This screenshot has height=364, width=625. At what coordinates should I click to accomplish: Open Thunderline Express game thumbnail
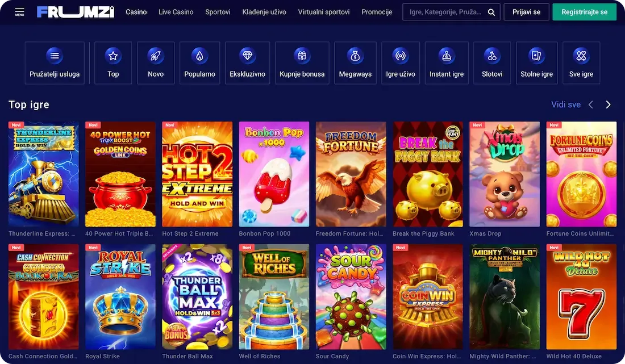click(43, 174)
